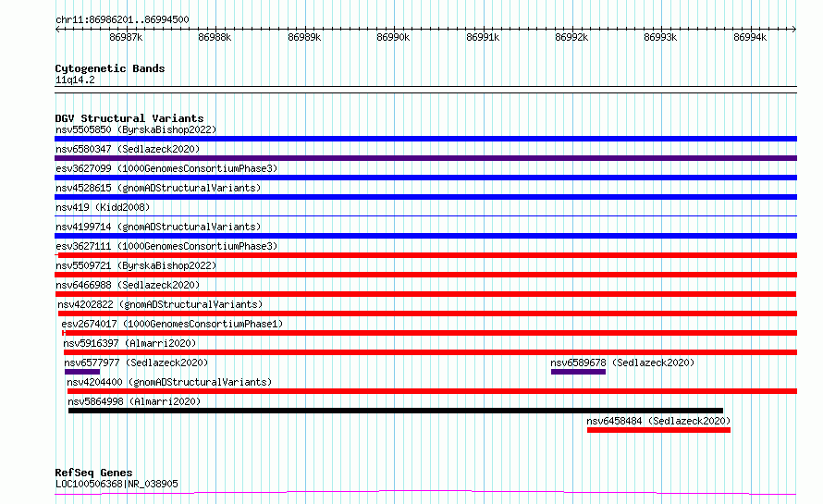
Task: Click the magenta RefSeq gene line
Action: tap(425, 493)
